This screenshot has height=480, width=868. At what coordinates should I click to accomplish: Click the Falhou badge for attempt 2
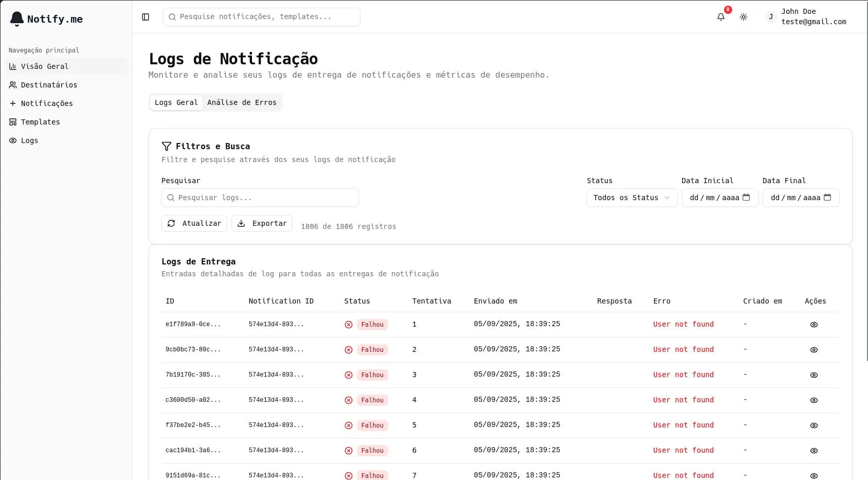372,350
